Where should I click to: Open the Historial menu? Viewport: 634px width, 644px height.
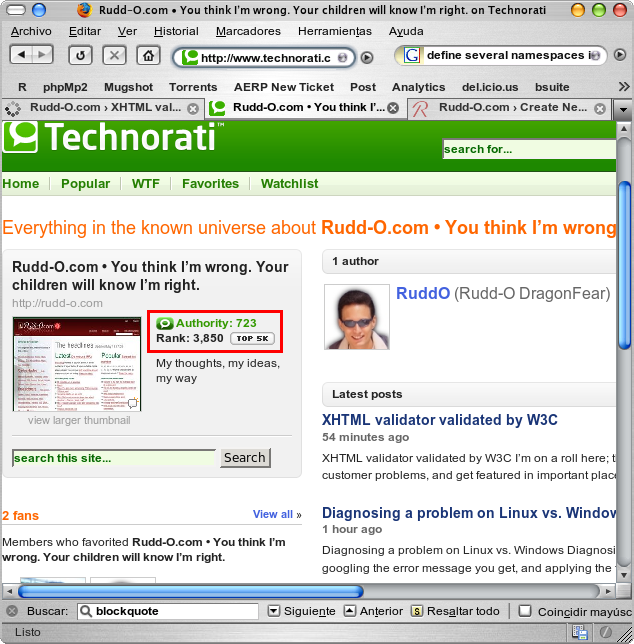(x=176, y=31)
